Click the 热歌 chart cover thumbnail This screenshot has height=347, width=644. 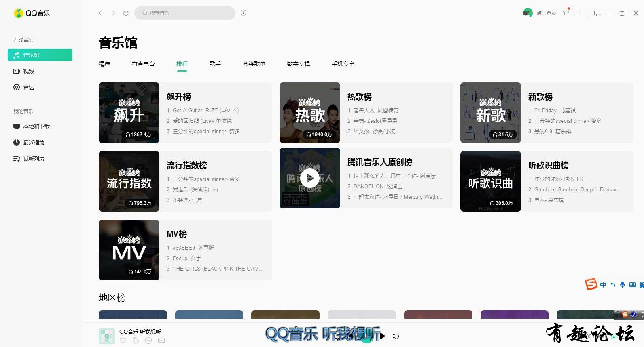310,113
